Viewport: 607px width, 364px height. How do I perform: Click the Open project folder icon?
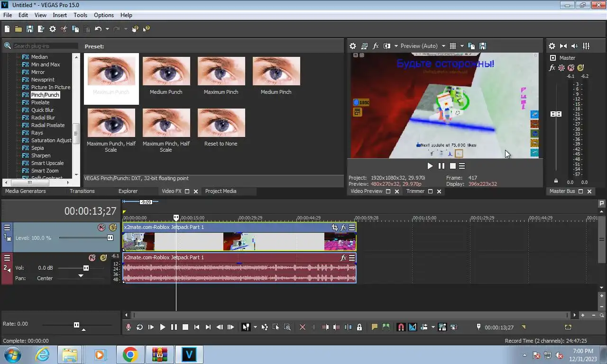click(18, 29)
